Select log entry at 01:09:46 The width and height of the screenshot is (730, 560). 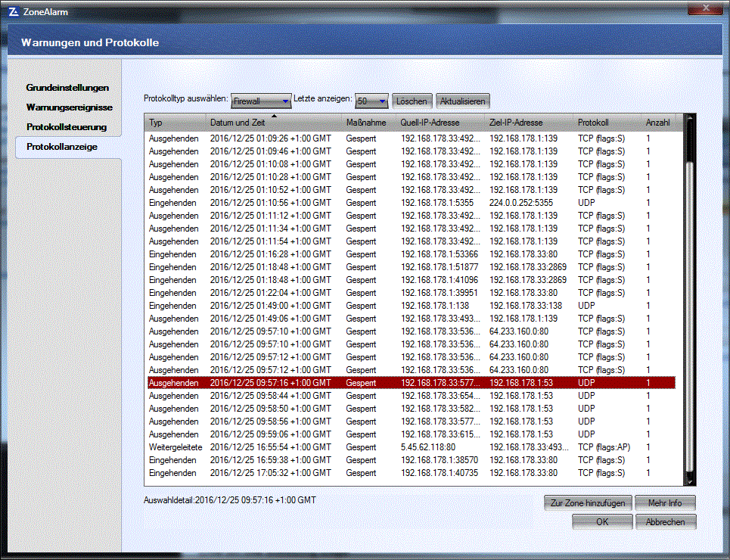412,151
